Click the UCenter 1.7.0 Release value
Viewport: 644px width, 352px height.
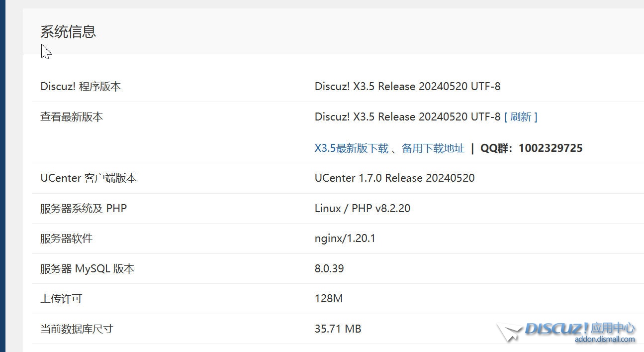(394, 178)
